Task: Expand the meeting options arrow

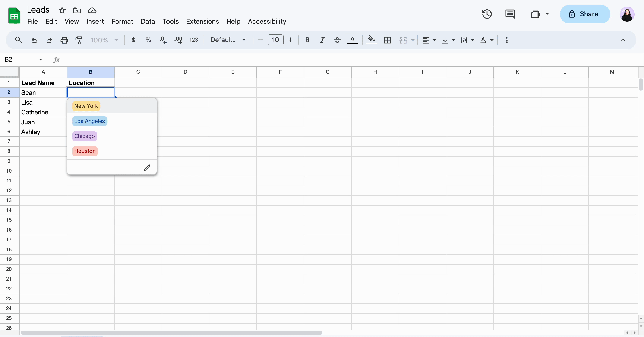Action: [547, 14]
